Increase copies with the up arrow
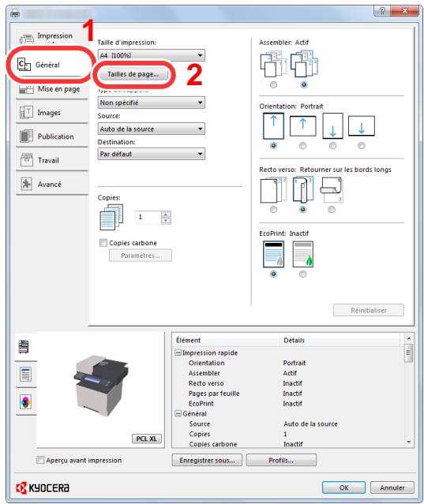 pyautogui.click(x=166, y=214)
